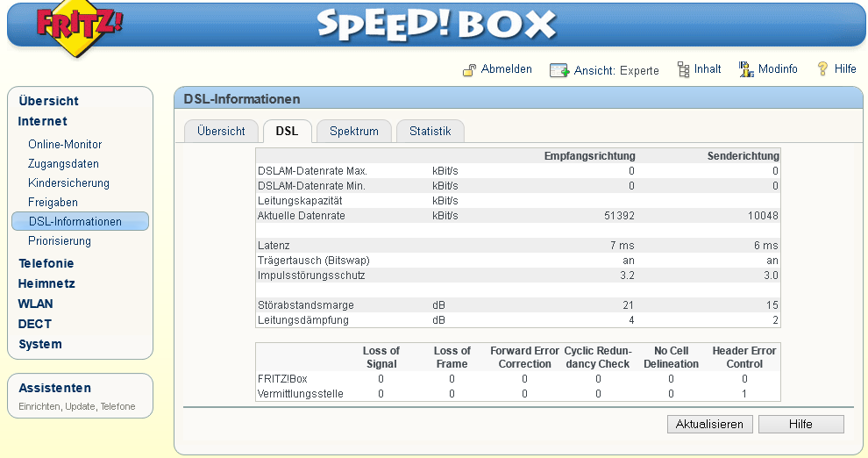The image size is (868, 458).
Task: Switch to the Übersicht tab
Action: click(221, 132)
